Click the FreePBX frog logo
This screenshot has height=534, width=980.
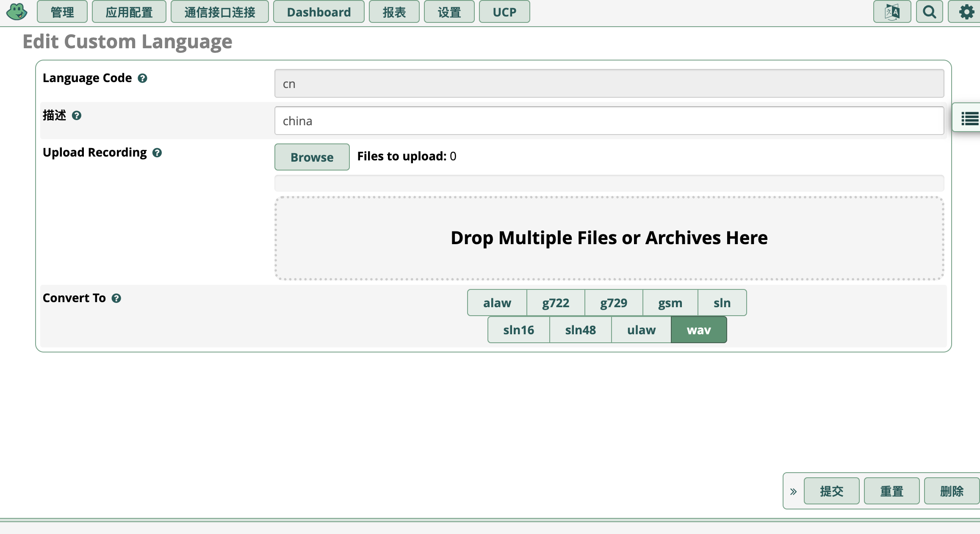(x=17, y=12)
